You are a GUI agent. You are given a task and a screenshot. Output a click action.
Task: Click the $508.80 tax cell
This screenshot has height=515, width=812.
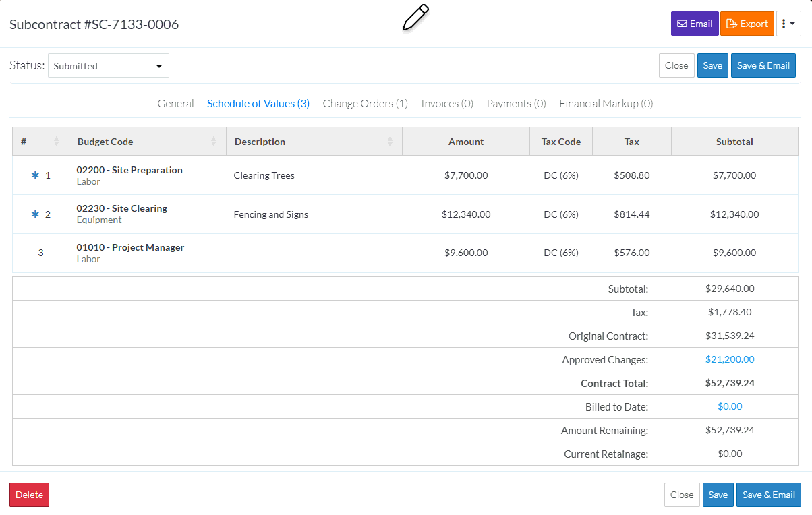pos(632,175)
